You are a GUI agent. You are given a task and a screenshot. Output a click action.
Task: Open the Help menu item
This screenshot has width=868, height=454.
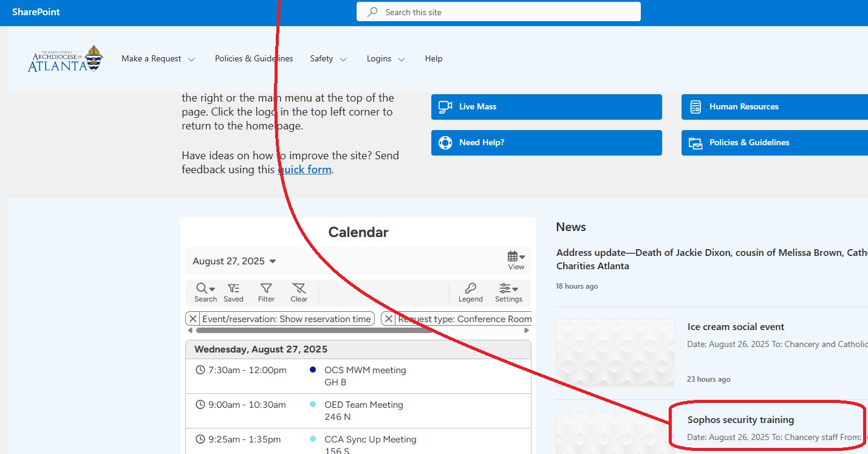(x=434, y=59)
